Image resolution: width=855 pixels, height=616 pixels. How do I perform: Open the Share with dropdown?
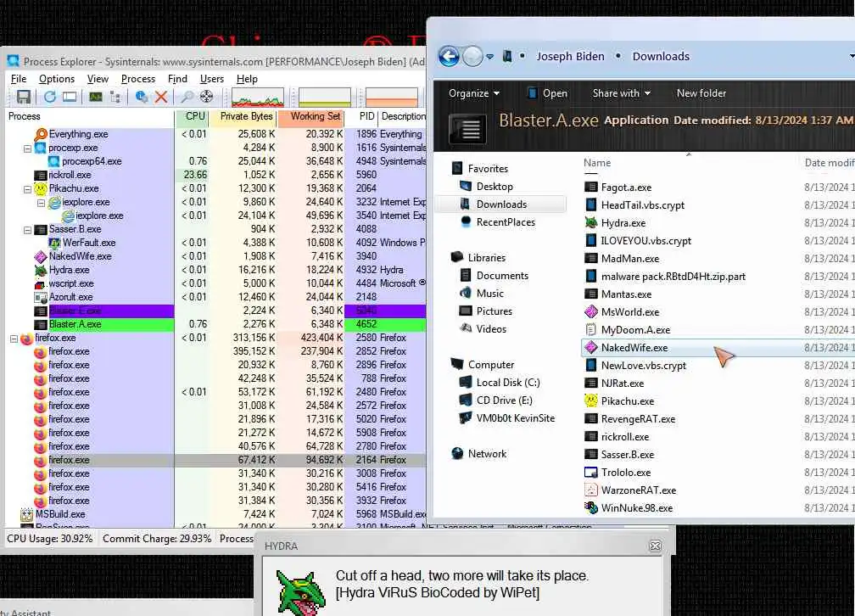coord(622,93)
